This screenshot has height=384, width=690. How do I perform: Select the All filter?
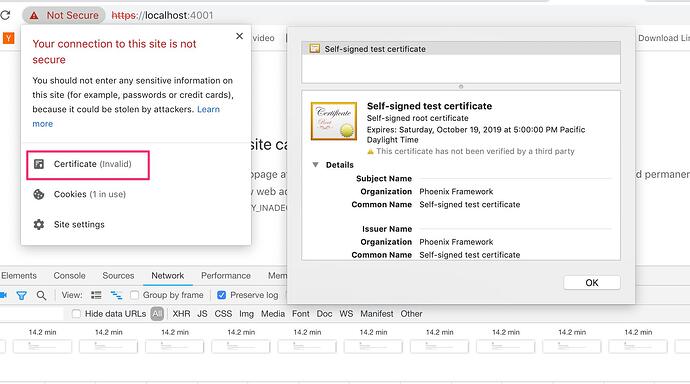(157, 314)
